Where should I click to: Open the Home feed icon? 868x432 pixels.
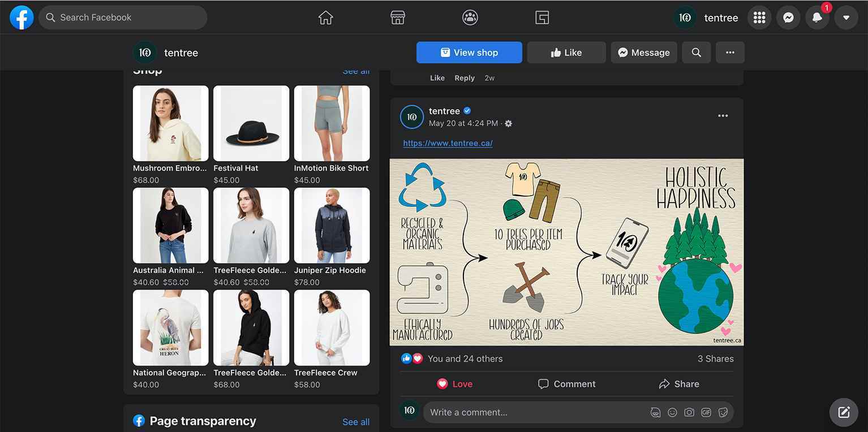pyautogui.click(x=326, y=18)
